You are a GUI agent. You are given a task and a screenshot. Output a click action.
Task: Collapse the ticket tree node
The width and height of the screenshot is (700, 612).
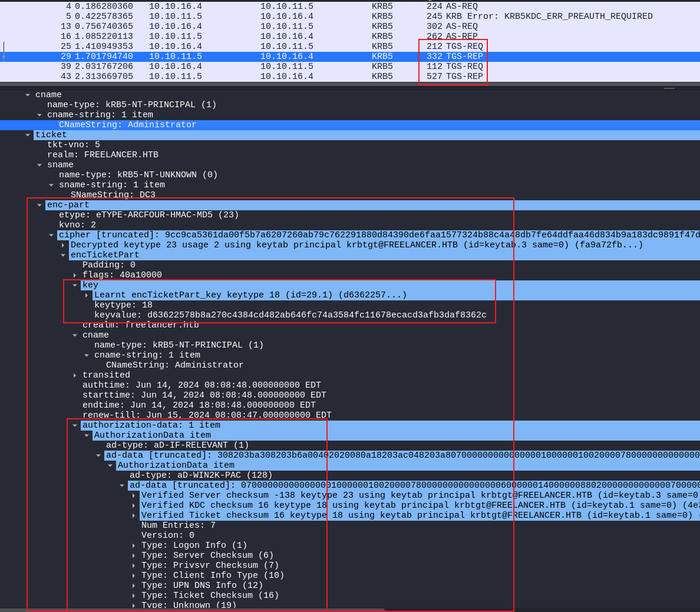(x=28, y=135)
